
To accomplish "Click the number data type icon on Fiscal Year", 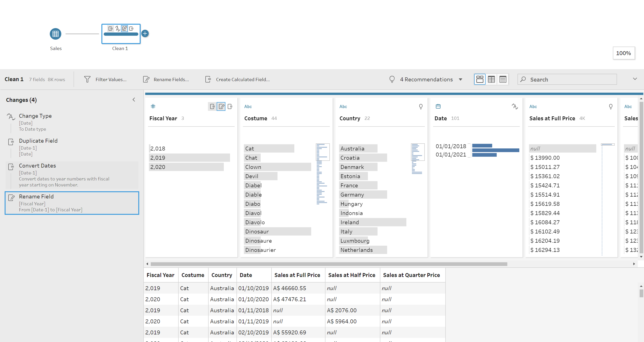I will point(153,106).
